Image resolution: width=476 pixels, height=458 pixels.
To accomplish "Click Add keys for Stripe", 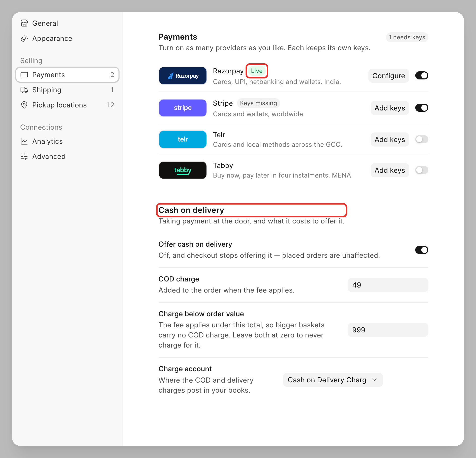I will [390, 108].
